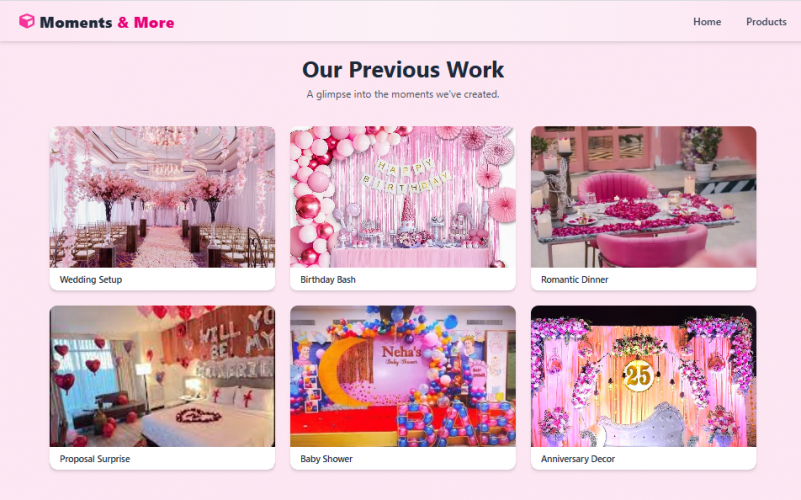Open the Products navigation link
801x500 pixels.
tap(766, 21)
